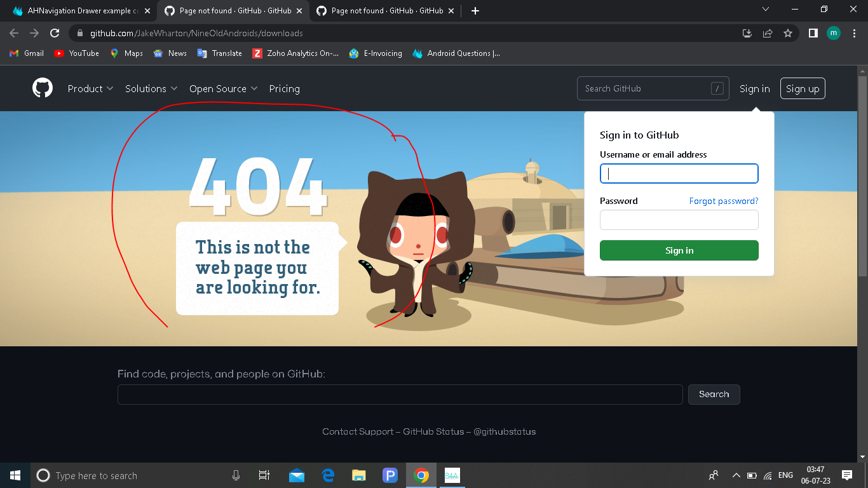The image size is (868, 488).
Task: Close the second Page not found tab
Action: point(299,11)
